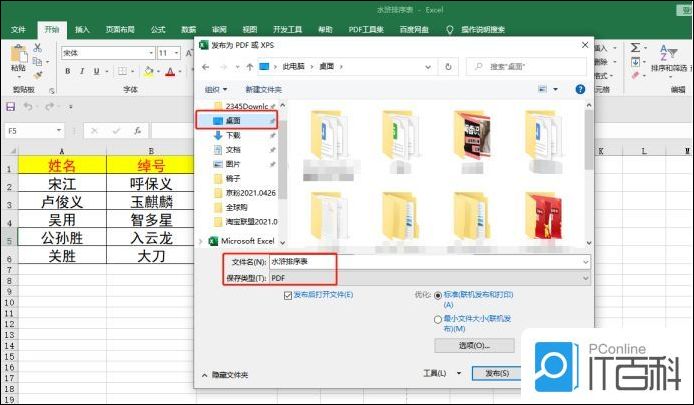The height and width of the screenshot is (405, 694).
Task: Select cell A4 containing 吴用
Action: [62, 220]
